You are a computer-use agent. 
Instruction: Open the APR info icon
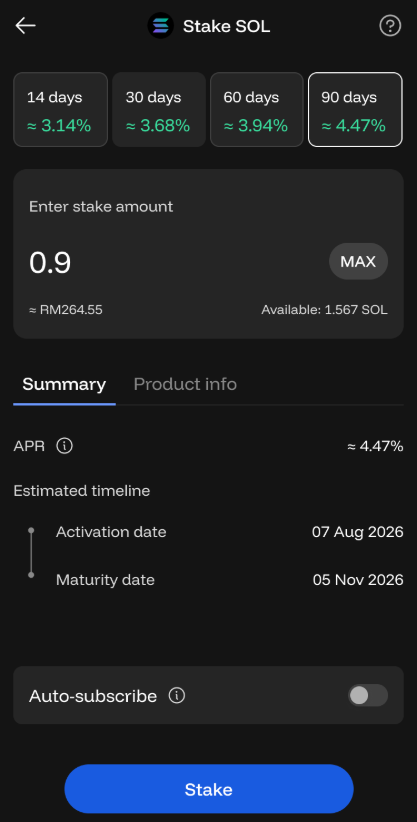(x=65, y=447)
